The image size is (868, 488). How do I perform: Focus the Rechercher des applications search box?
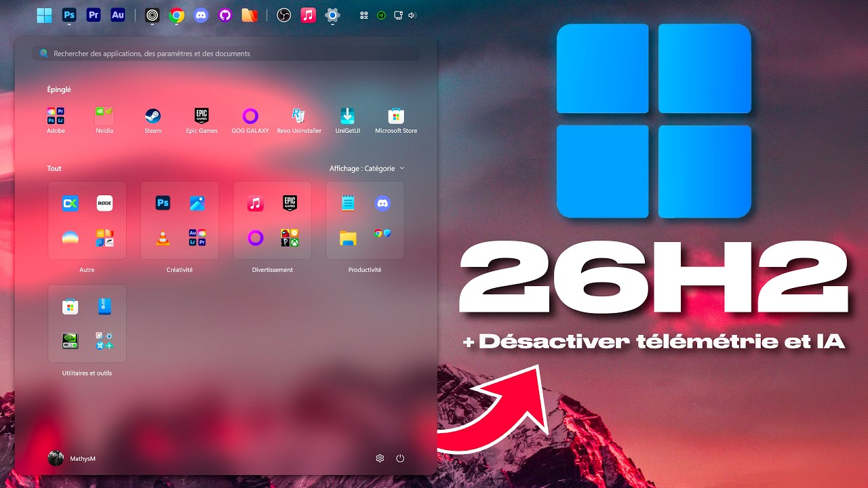225,54
